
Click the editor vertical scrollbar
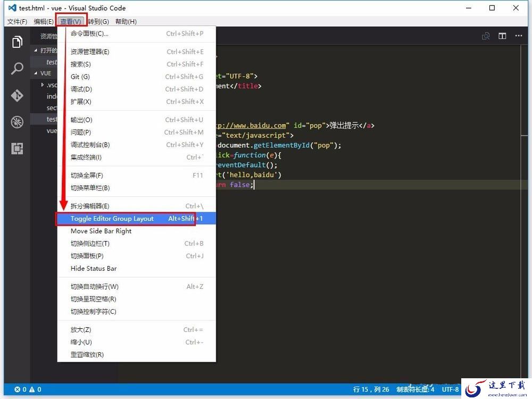point(524,214)
